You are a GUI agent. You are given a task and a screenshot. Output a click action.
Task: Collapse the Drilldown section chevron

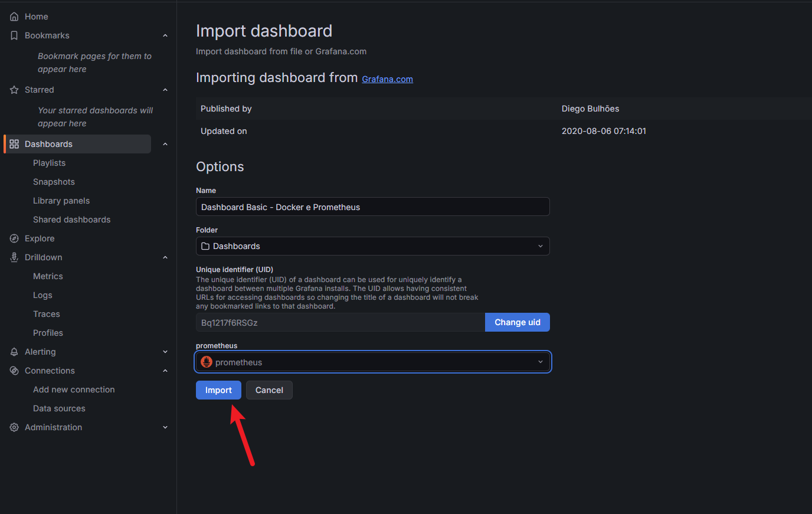pyautogui.click(x=165, y=257)
